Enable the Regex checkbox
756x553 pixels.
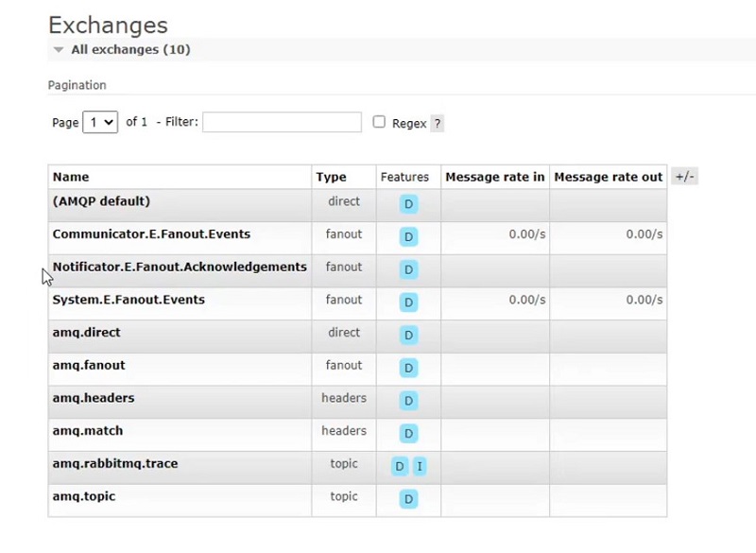[379, 122]
